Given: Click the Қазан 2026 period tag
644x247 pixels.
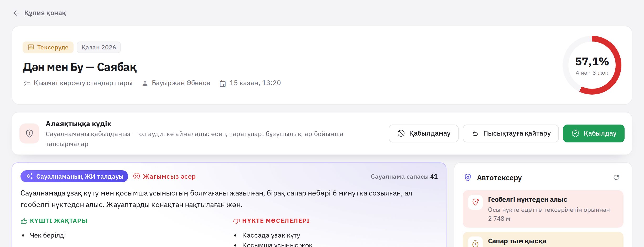Looking at the screenshot, I should (98, 47).
